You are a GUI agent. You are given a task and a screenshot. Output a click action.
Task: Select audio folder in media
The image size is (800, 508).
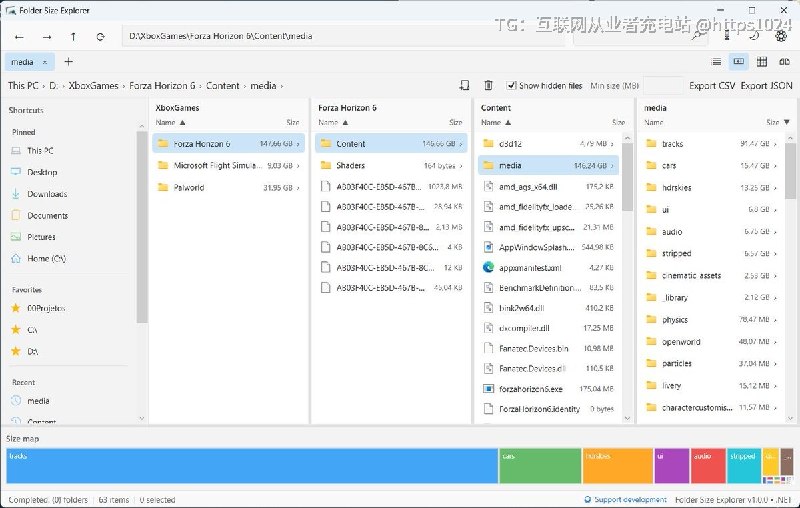pyautogui.click(x=712, y=232)
